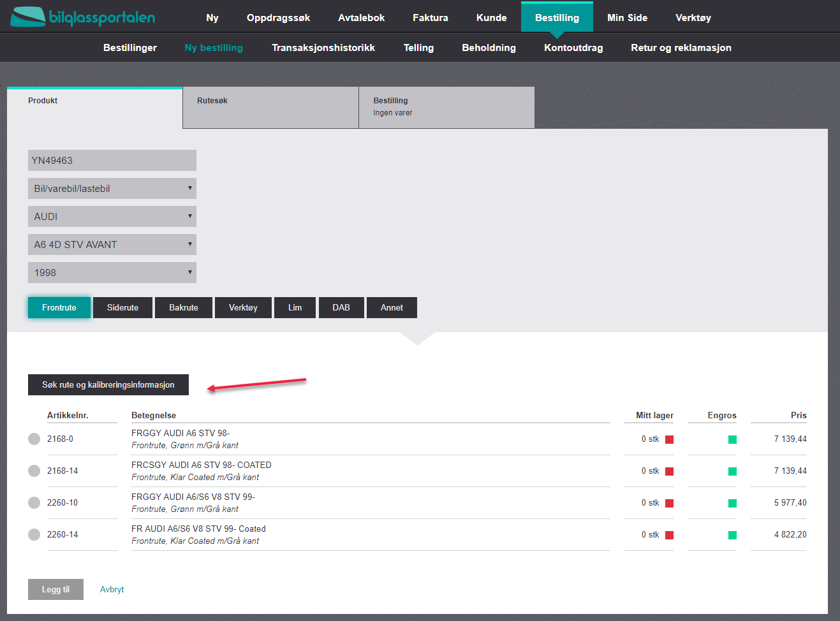Click green Engros indicator for 2260-14
The width and height of the screenshot is (840, 621).
(x=732, y=535)
